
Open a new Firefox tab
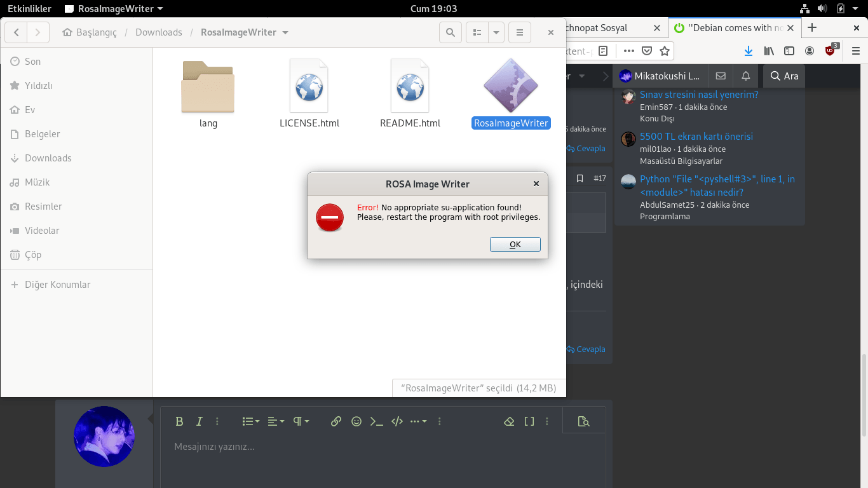coord(812,27)
